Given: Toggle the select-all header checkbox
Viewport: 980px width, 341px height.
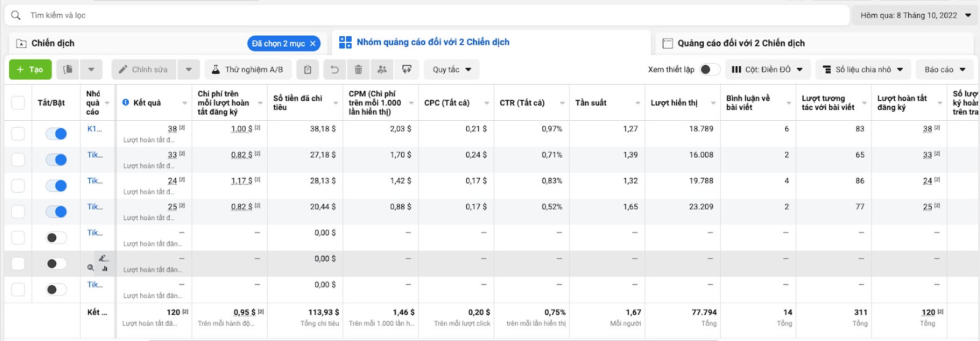Looking at the screenshot, I should [x=18, y=103].
